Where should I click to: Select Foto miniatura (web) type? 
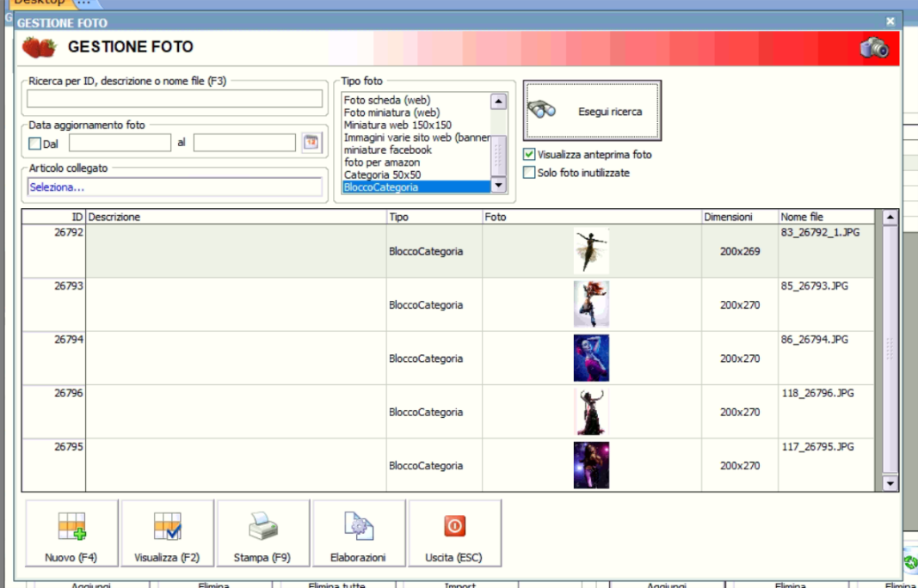391,113
